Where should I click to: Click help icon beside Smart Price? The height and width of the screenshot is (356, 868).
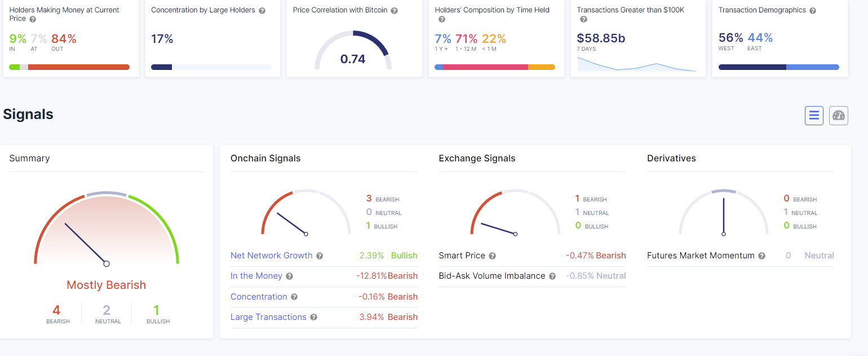[492, 256]
